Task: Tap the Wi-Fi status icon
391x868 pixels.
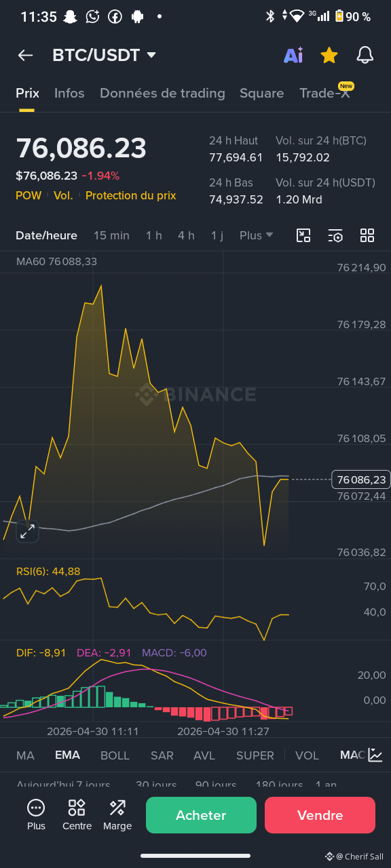Action: [297, 16]
